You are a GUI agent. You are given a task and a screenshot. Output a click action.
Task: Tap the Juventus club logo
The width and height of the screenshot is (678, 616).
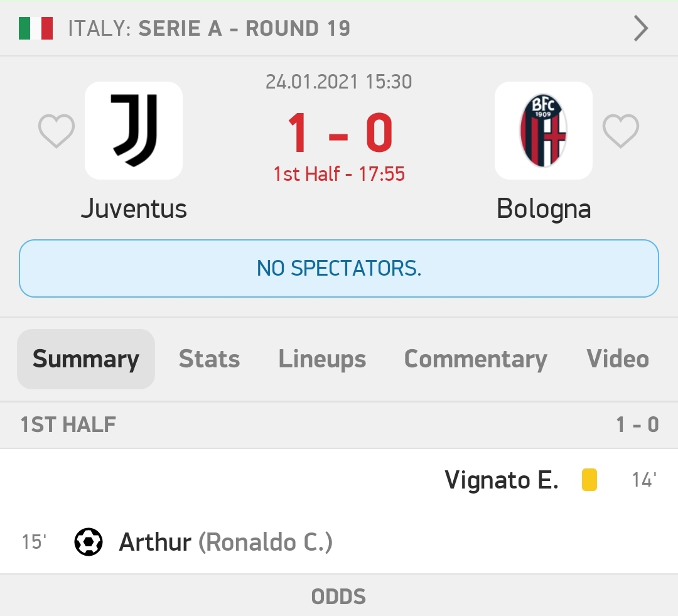(x=134, y=131)
